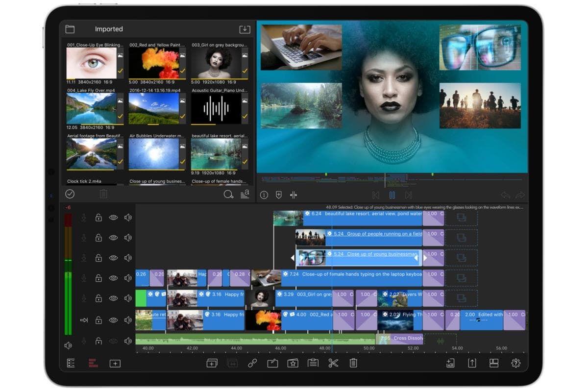The width and height of the screenshot is (588, 392).
Task: Open the sort options in the media library
Action: 244,195
